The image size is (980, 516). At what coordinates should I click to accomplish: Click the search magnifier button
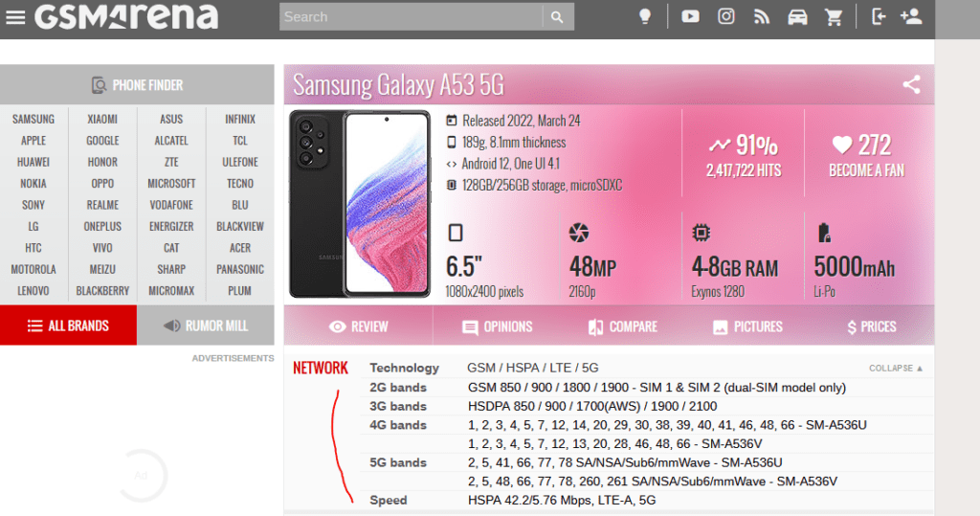coord(558,17)
